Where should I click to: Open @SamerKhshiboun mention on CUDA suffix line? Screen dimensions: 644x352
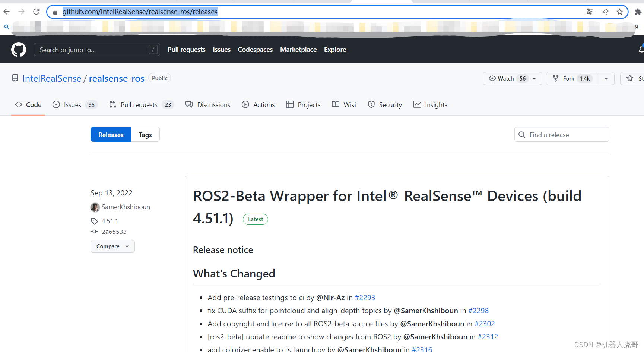pyautogui.click(x=426, y=311)
